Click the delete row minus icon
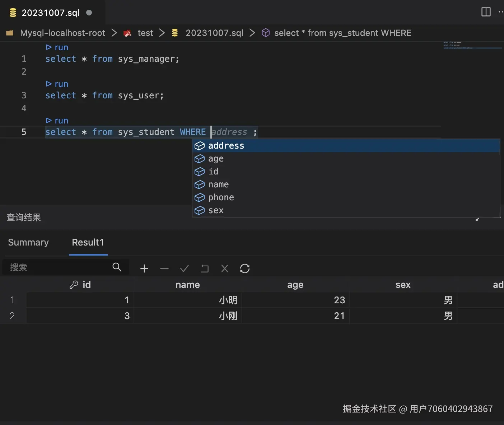This screenshot has height=425, width=504. (164, 268)
